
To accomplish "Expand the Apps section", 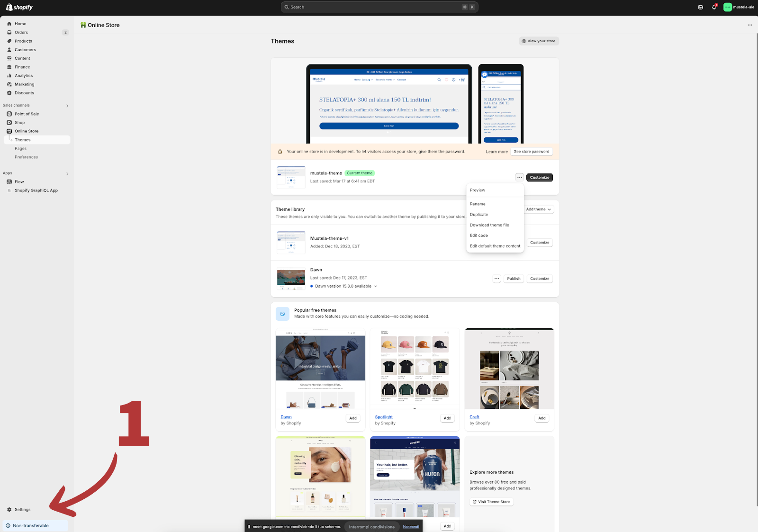I will click(x=67, y=174).
